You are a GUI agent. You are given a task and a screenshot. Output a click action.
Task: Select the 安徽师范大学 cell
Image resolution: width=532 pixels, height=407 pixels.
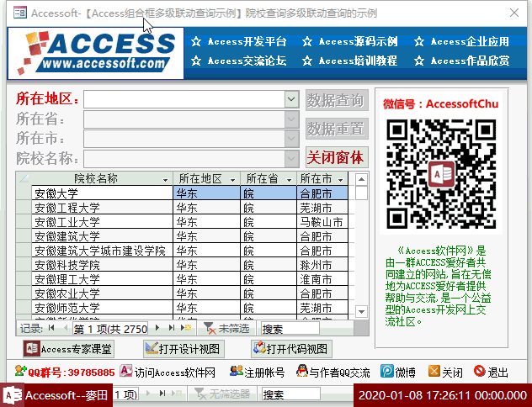tap(102, 308)
